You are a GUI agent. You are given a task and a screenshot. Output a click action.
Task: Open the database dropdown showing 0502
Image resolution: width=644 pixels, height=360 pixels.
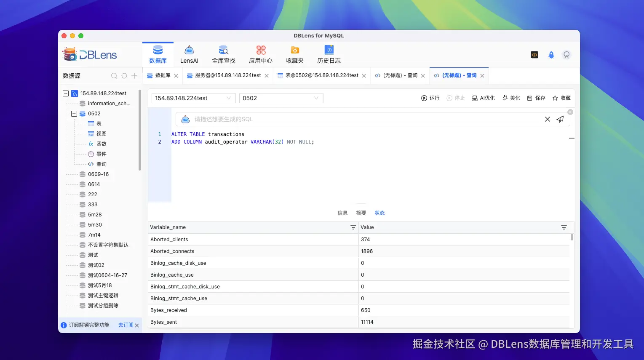281,98
